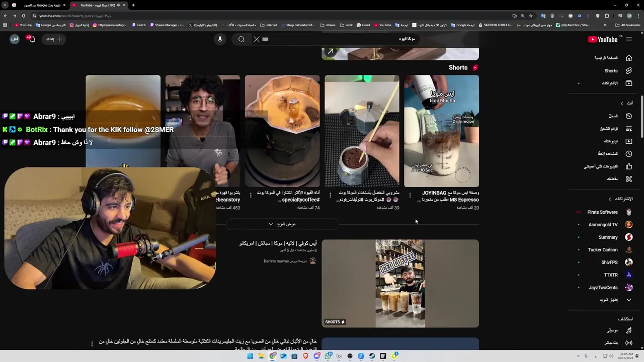Open the Iced Mocha short thumbnail
The width and height of the screenshot is (644, 362).
point(441,131)
